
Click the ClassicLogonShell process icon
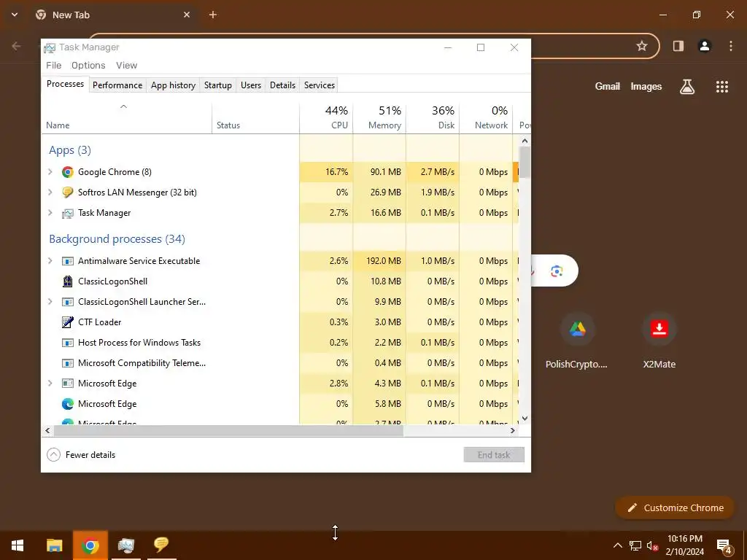pos(68,281)
